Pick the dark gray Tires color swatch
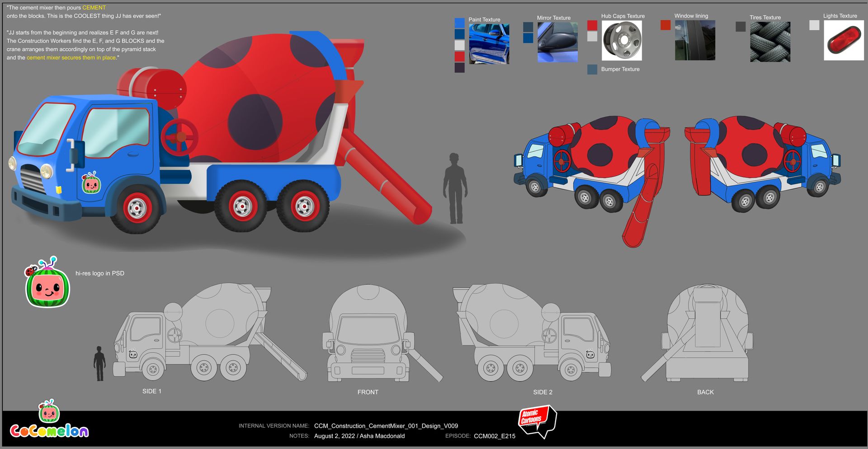868x449 pixels. [x=741, y=27]
